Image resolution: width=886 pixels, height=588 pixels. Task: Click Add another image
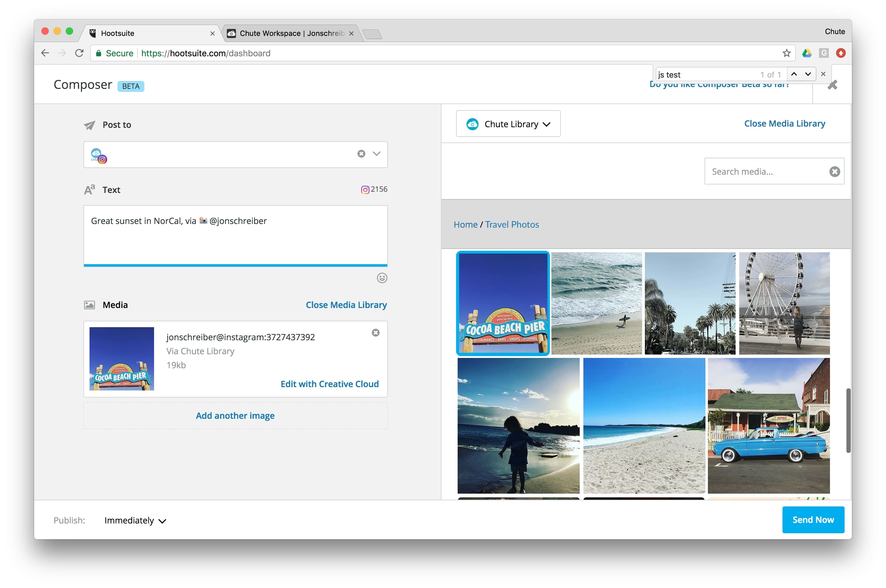[235, 415]
